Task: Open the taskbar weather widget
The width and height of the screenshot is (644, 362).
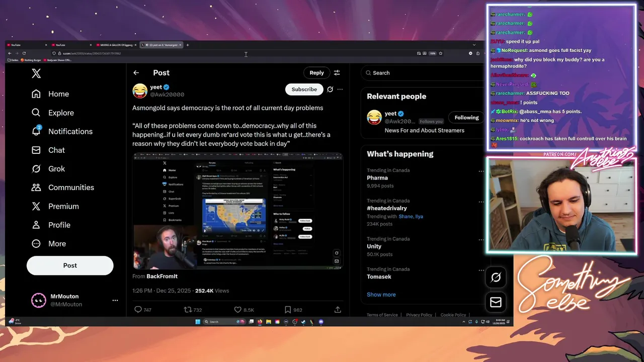Action: click(x=15, y=321)
